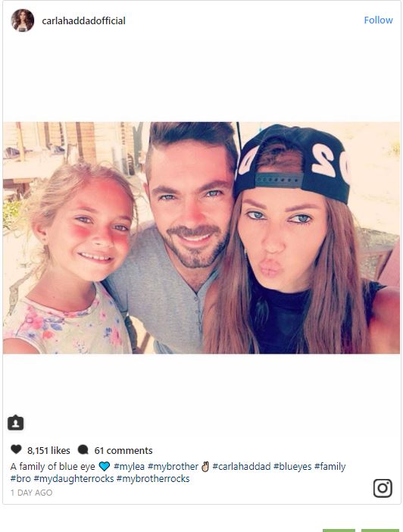Open the #mylea hashtag
403x532 pixels.
(129, 467)
